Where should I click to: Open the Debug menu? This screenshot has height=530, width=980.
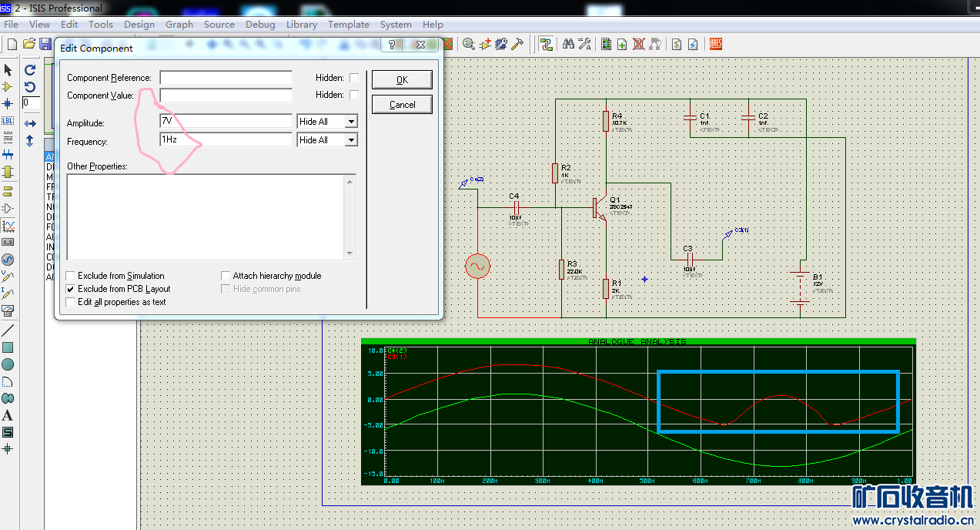pyautogui.click(x=260, y=24)
